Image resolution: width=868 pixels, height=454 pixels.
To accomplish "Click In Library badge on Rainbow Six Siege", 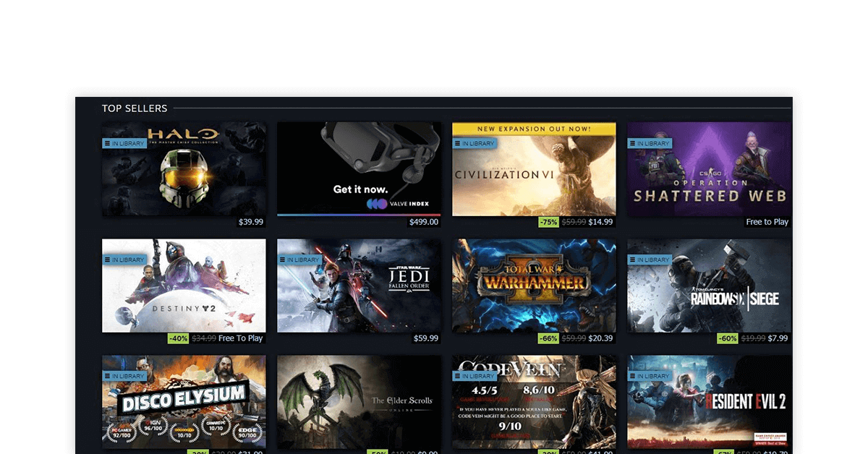I will click(650, 260).
